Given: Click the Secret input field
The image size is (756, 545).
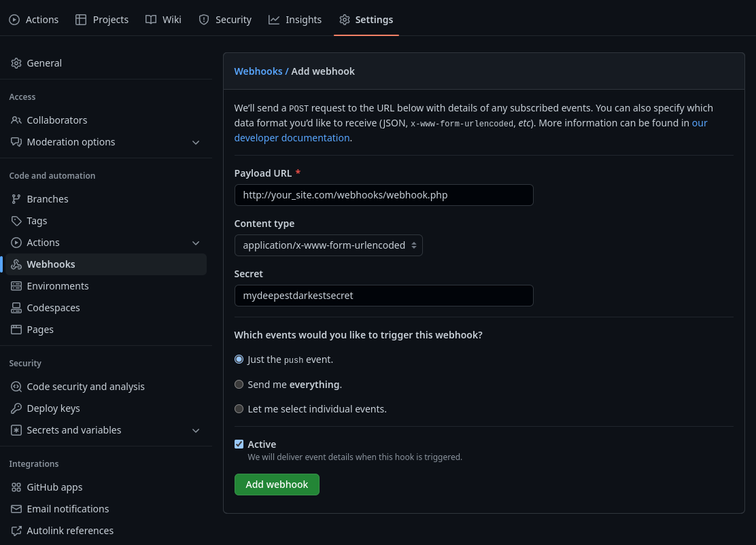Looking at the screenshot, I should (x=384, y=296).
